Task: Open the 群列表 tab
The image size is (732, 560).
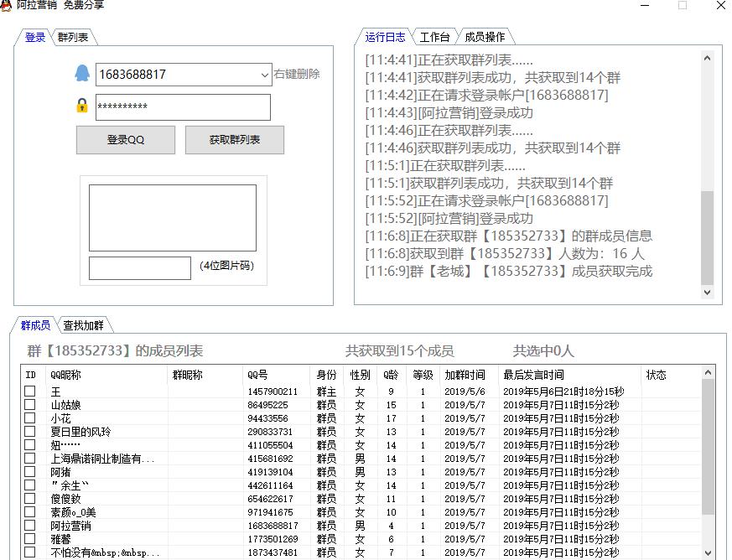Action: pos(73,38)
